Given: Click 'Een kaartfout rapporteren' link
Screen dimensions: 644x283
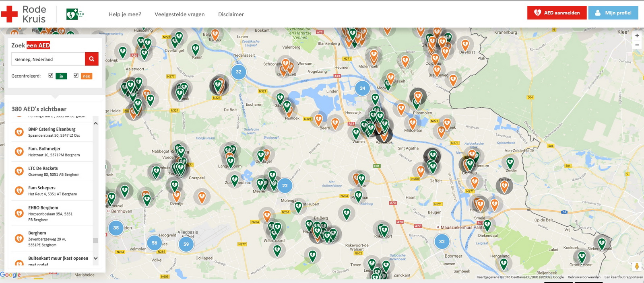Looking at the screenshot, I should click(x=623, y=277).
